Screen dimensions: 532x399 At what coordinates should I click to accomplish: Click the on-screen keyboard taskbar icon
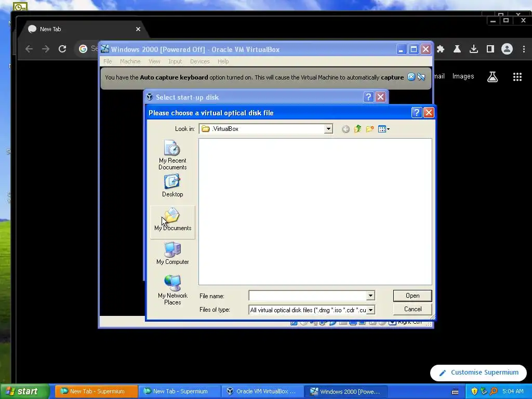point(455,392)
